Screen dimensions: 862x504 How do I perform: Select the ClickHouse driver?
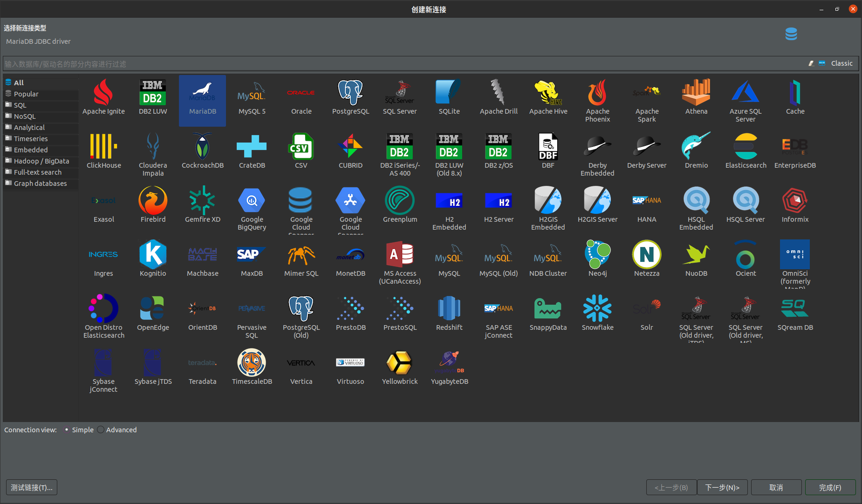(x=103, y=151)
